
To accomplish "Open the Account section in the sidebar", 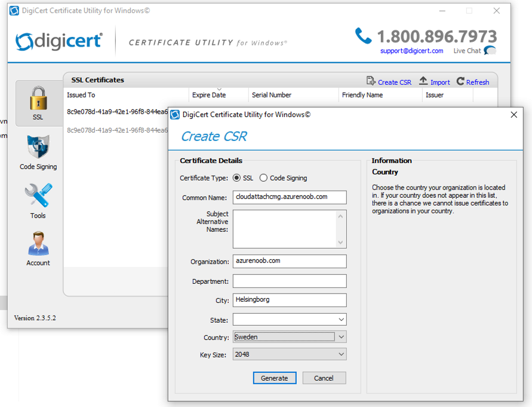I will tap(38, 249).
